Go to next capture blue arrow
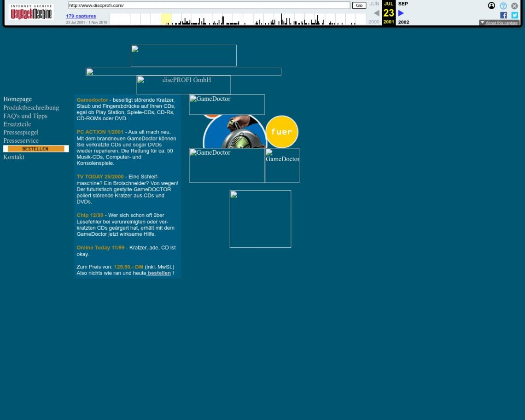 (401, 13)
